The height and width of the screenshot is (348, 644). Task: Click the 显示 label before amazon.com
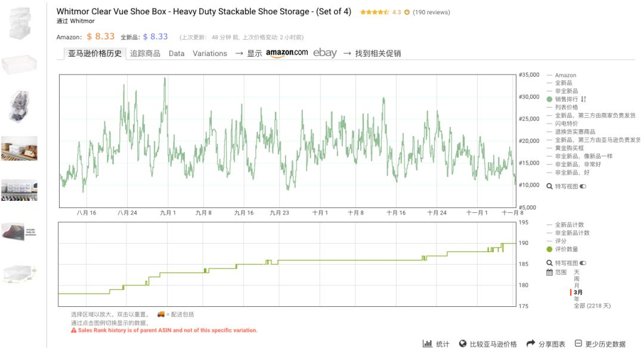[x=254, y=54]
